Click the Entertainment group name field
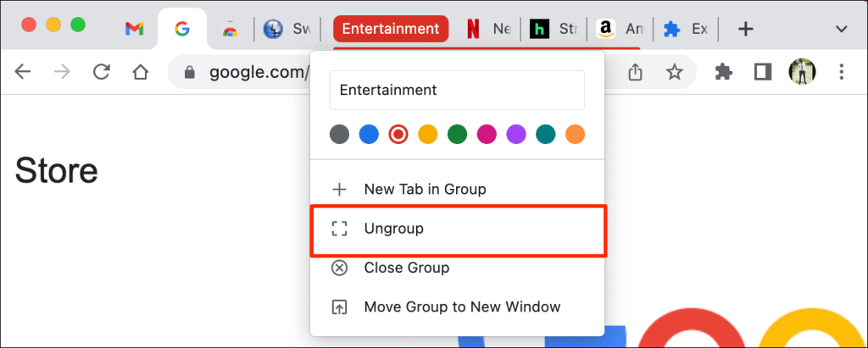This screenshot has width=868, height=348. (458, 90)
